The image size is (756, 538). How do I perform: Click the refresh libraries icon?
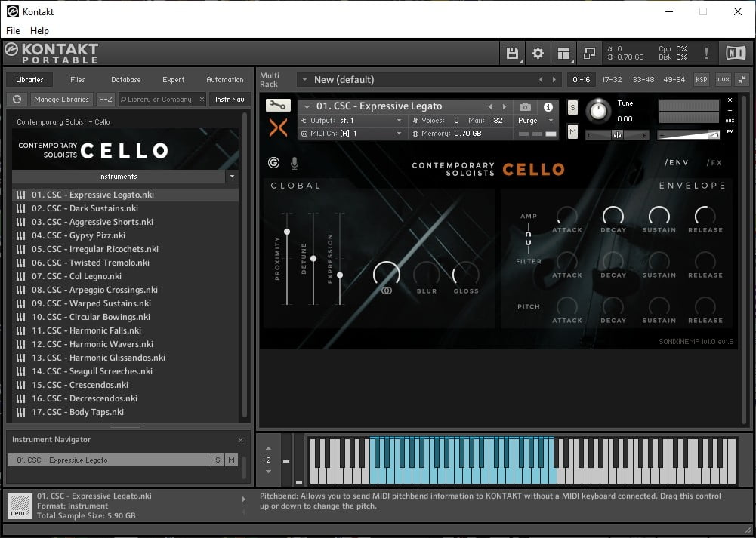[x=17, y=99]
